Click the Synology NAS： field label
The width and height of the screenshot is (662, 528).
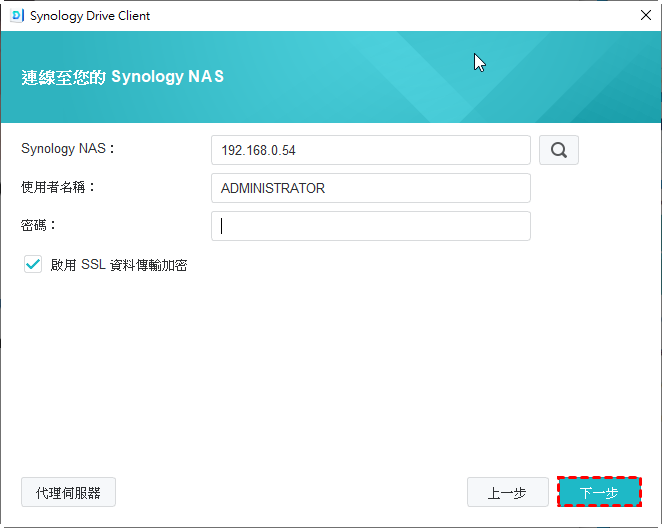(x=68, y=149)
